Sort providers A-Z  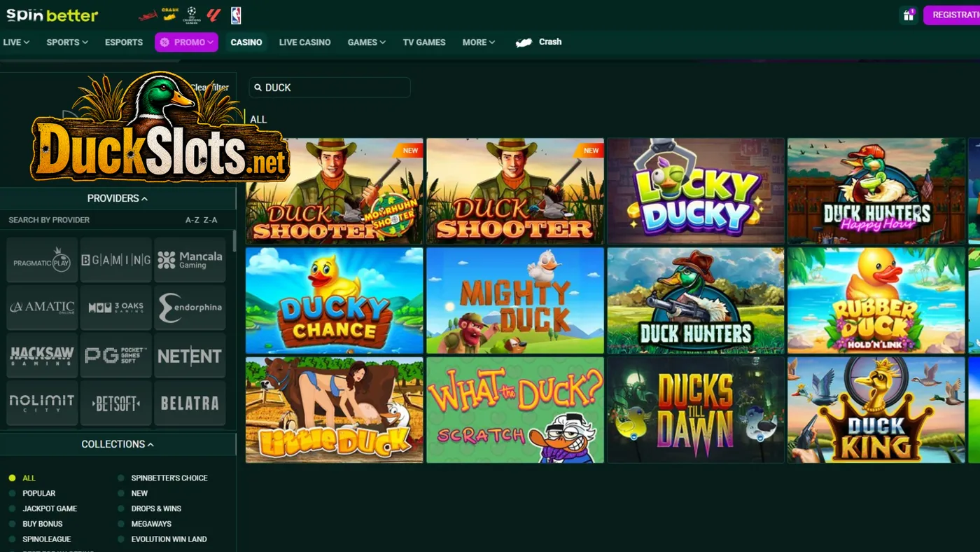point(192,220)
